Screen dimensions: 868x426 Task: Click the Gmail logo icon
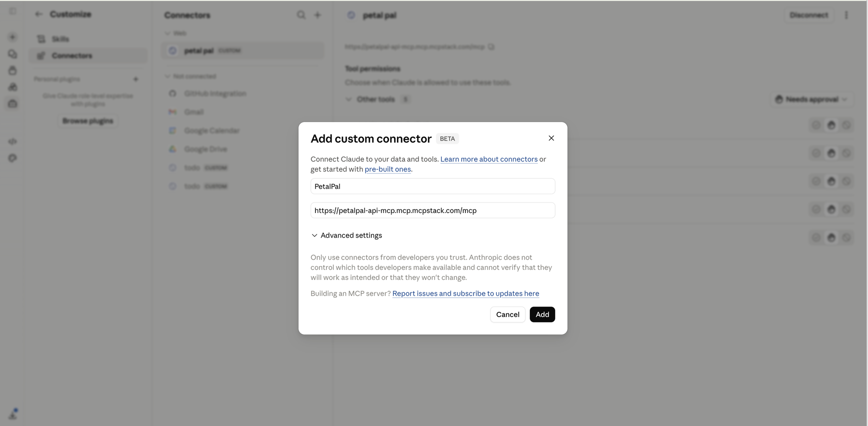coord(173,112)
